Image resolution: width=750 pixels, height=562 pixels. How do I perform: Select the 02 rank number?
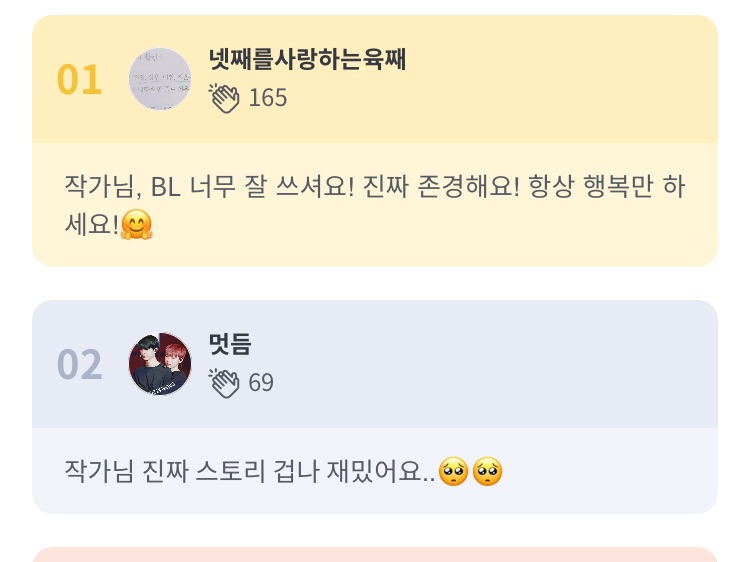(x=79, y=365)
